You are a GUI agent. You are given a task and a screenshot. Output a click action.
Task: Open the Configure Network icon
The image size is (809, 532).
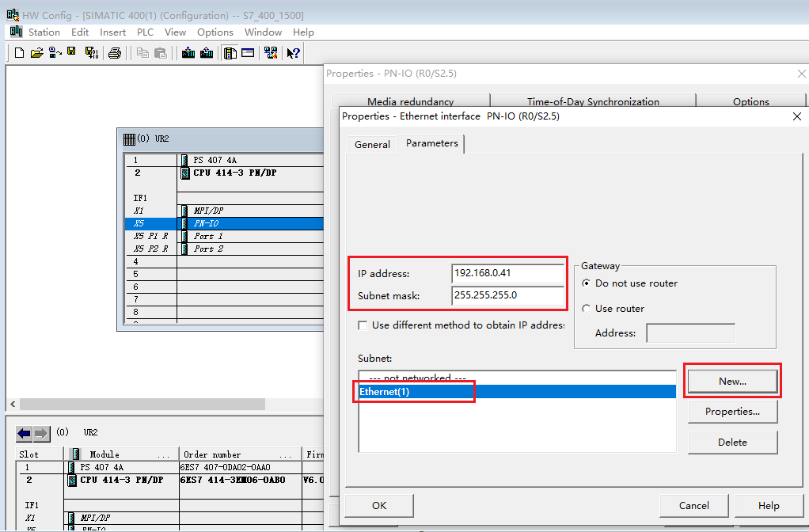[271, 52]
